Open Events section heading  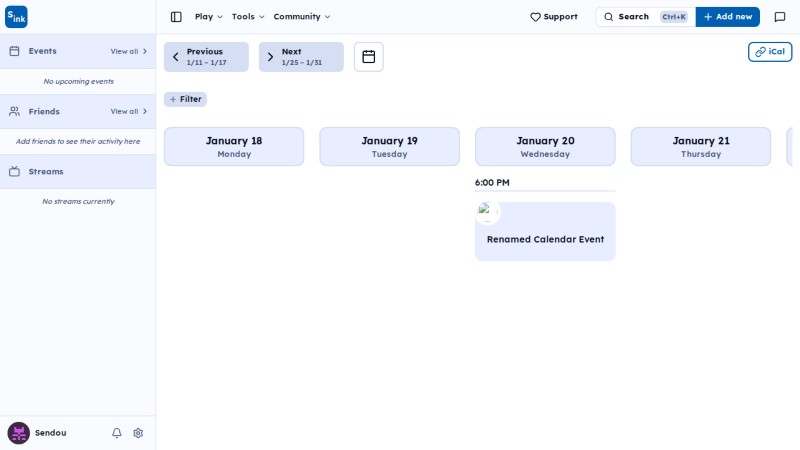click(42, 51)
